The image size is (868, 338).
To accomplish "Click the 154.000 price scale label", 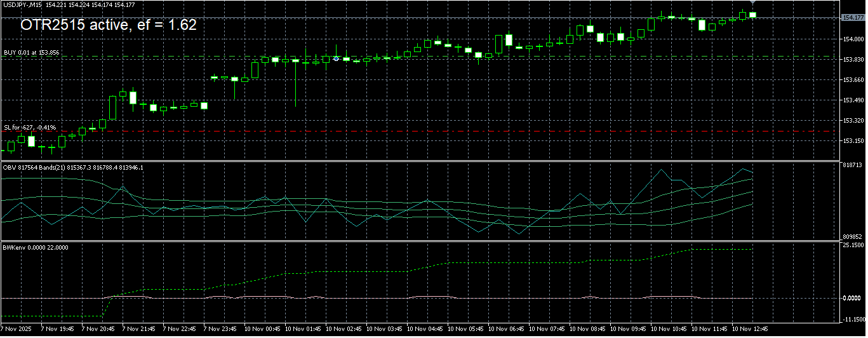I will (852, 39).
